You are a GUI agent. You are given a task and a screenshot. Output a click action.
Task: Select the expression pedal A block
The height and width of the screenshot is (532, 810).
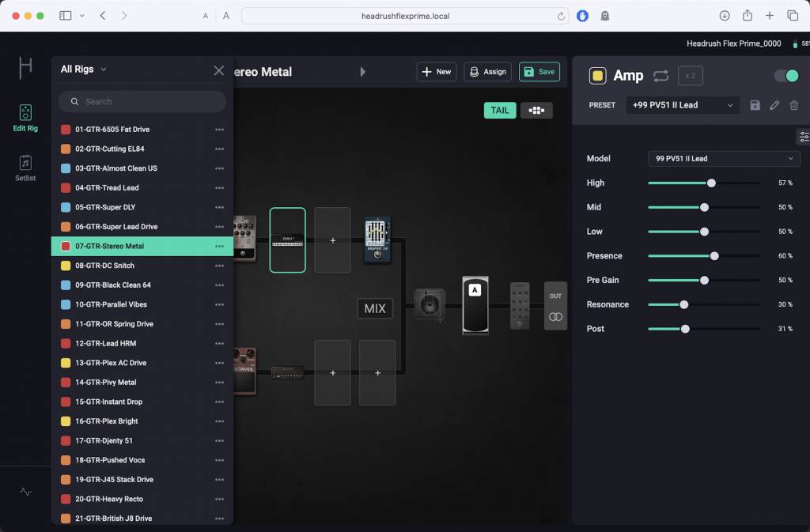coord(475,305)
